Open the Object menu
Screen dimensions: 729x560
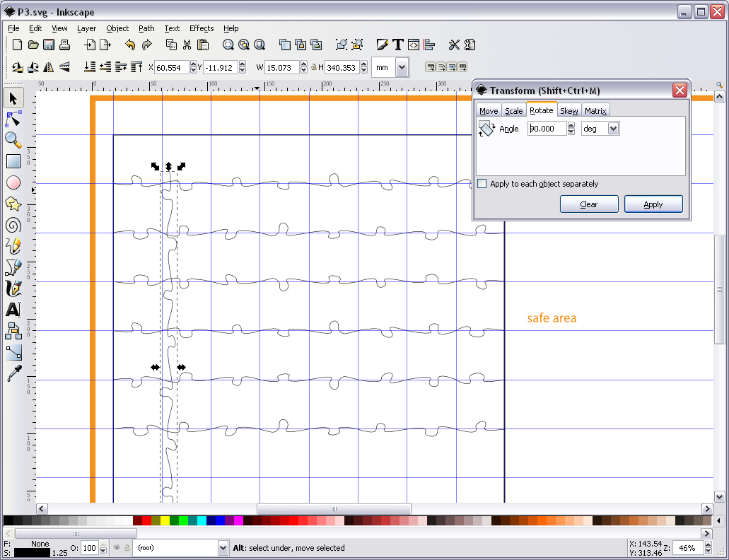click(x=117, y=28)
